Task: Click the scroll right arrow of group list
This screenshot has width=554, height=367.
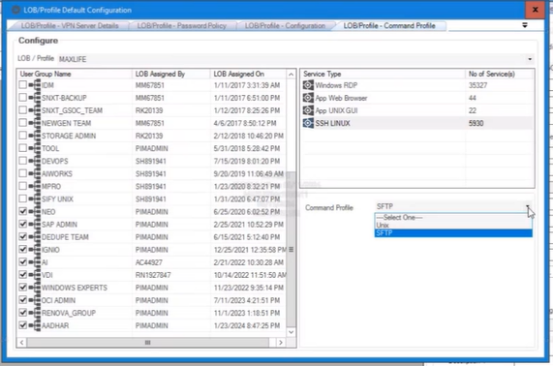Action: (x=281, y=342)
